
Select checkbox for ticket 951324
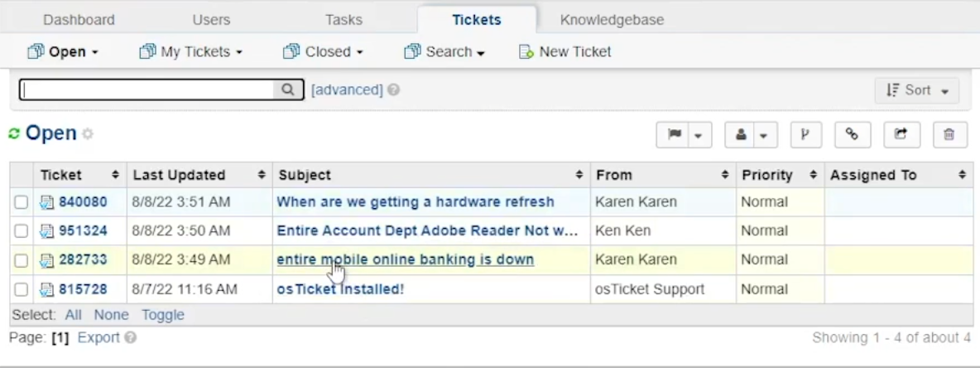(x=21, y=230)
